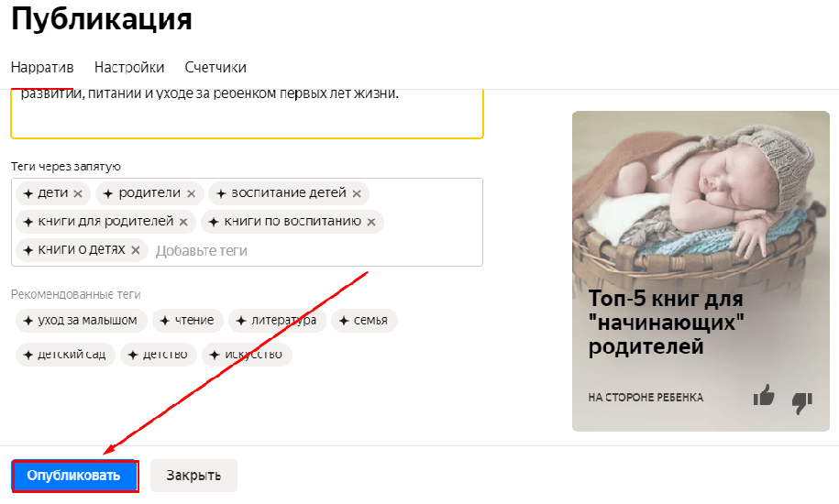This screenshot has width=839, height=504.
Task: Add recommended tag "искусство"
Action: [247, 355]
